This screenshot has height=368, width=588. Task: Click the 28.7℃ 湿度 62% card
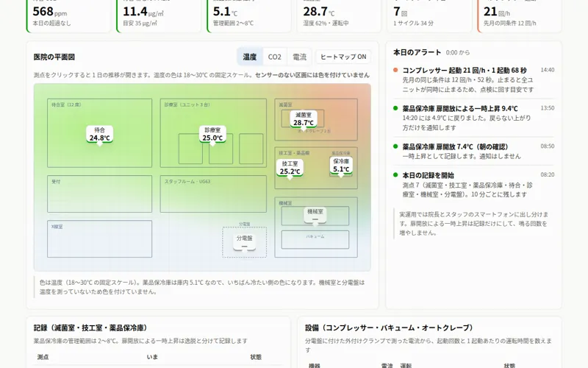pos(339,15)
